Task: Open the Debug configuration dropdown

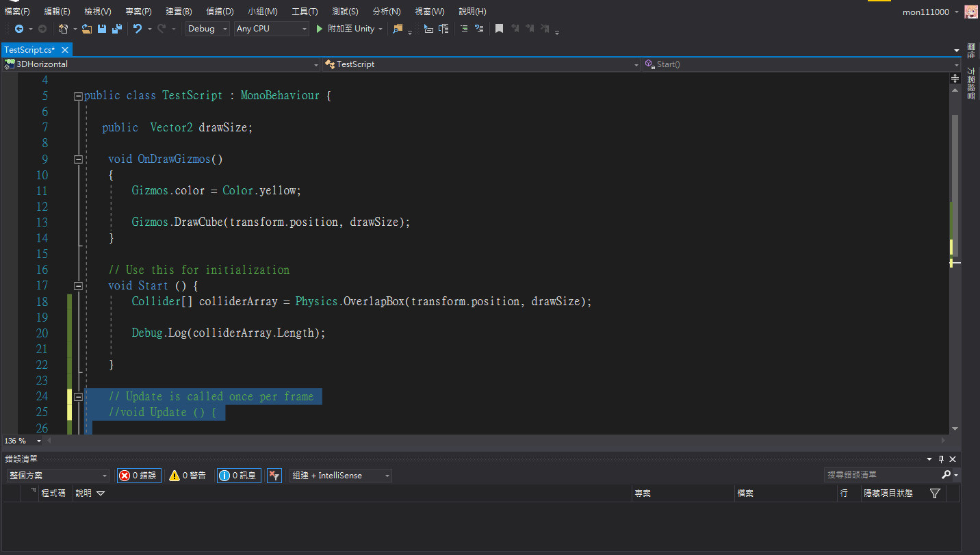Action: pos(206,29)
